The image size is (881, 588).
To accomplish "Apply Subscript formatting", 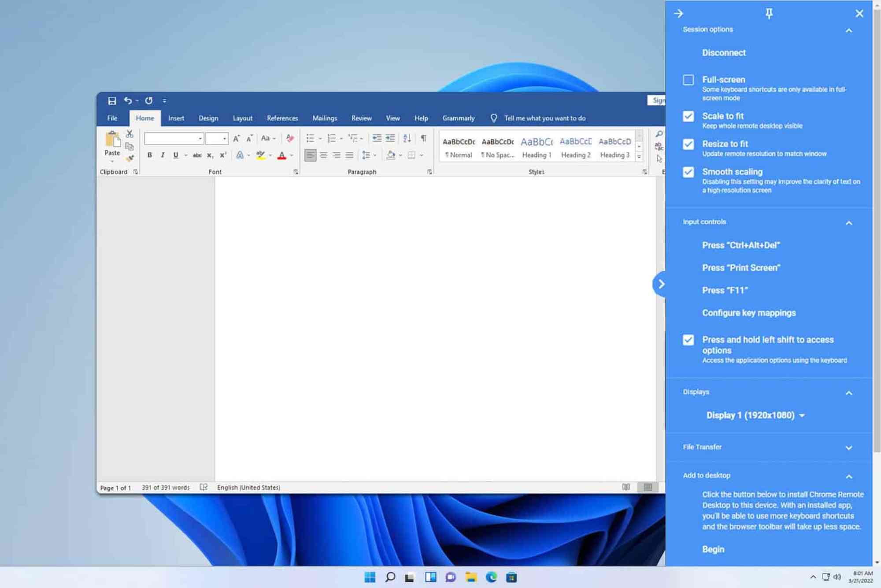I will [210, 155].
